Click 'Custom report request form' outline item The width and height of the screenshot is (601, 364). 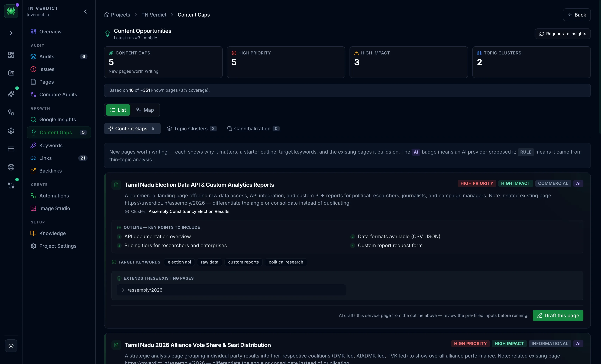pos(390,246)
